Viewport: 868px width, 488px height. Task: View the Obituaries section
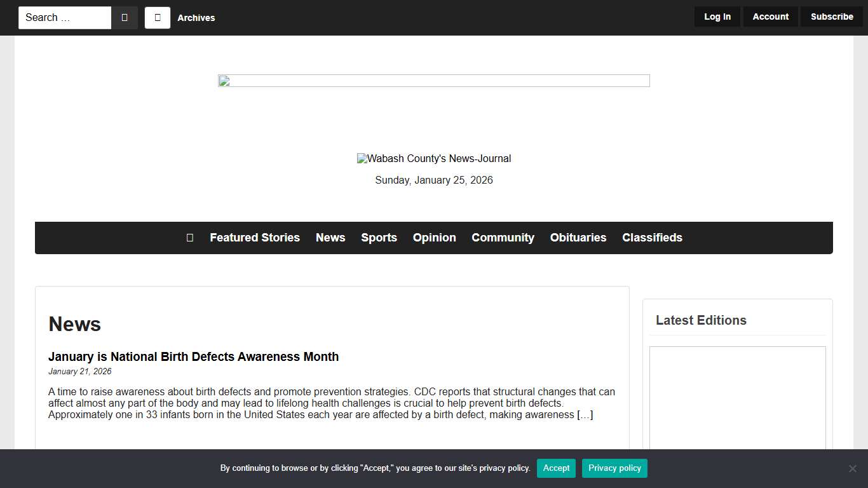[x=578, y=238]
